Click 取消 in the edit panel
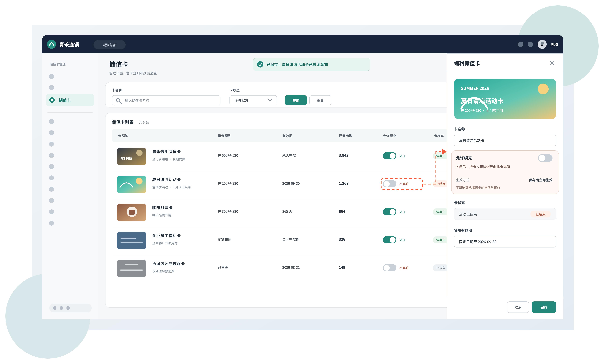 point(518,307)
